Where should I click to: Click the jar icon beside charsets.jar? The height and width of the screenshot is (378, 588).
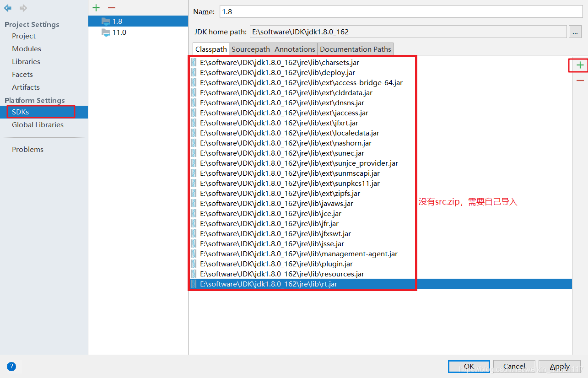point(194,62)
